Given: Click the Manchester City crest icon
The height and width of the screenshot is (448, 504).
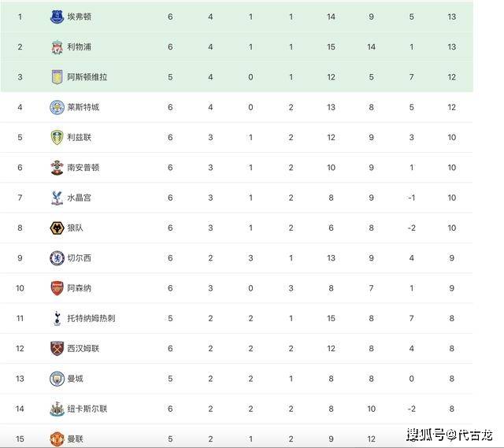Looking at the screenshot, I should pos(57,379).
